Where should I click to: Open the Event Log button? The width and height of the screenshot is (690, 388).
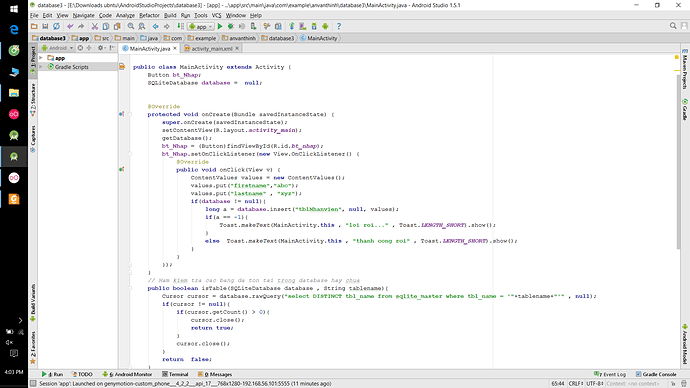click(610, 374)
